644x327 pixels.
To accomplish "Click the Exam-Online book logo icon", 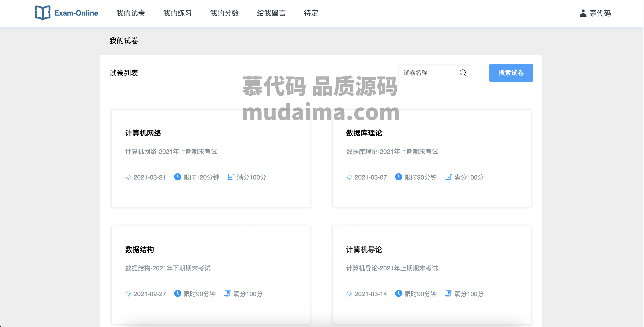I will [x=43, y=13].
